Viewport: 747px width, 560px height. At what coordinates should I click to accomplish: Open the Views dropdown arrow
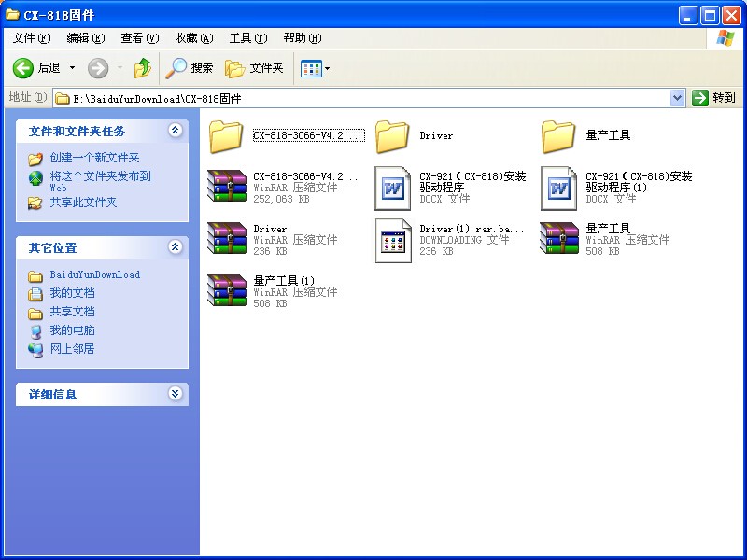pyautogui.click(x=328, y=68)
